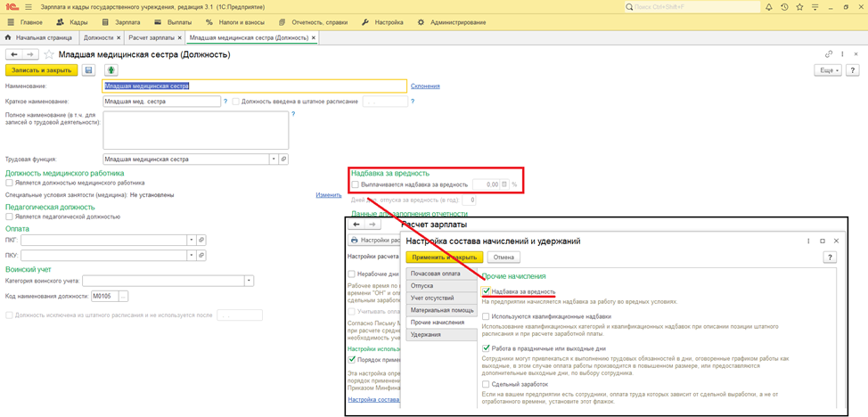Show help hint beside Полное наименование field
The height and width of the screenshot is (417, 868).
[293, 113]
